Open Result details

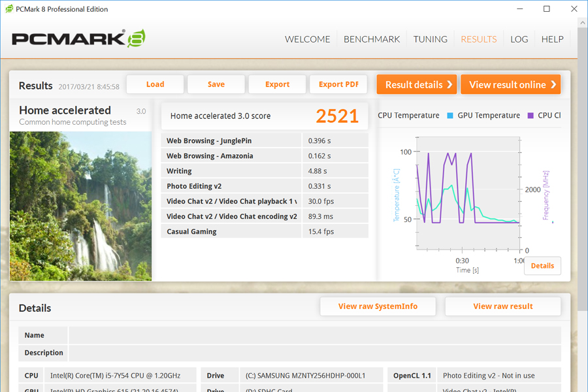(417, 84)
